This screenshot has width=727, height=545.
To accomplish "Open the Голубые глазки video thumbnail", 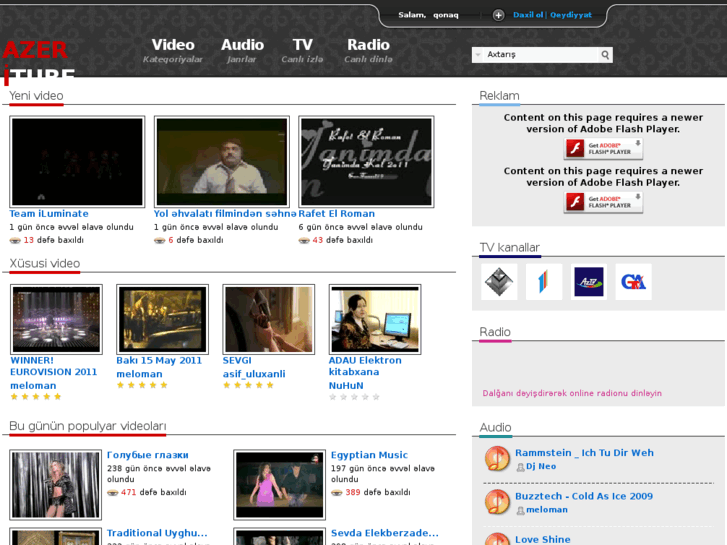I will 56,484.
